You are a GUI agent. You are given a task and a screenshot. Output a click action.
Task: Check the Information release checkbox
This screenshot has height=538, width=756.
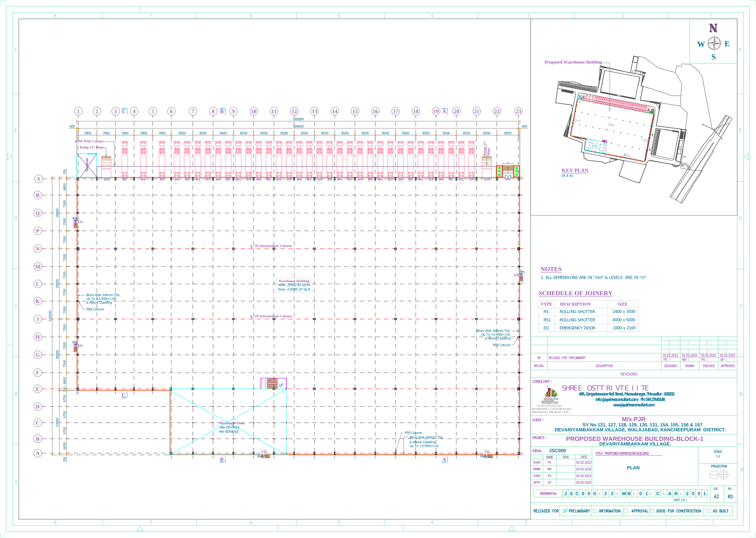(594, 511)
